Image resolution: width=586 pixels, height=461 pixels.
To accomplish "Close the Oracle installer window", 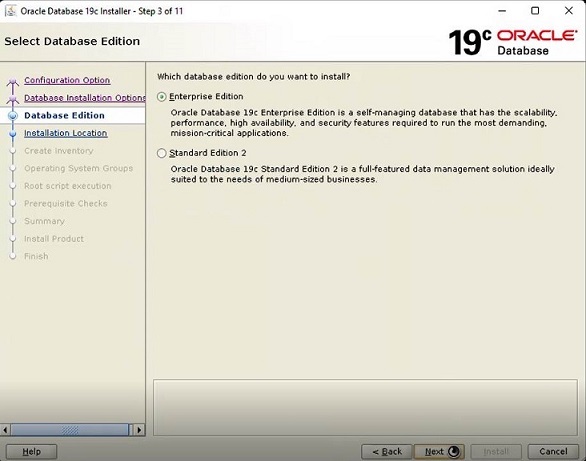I will coord(569,11).
